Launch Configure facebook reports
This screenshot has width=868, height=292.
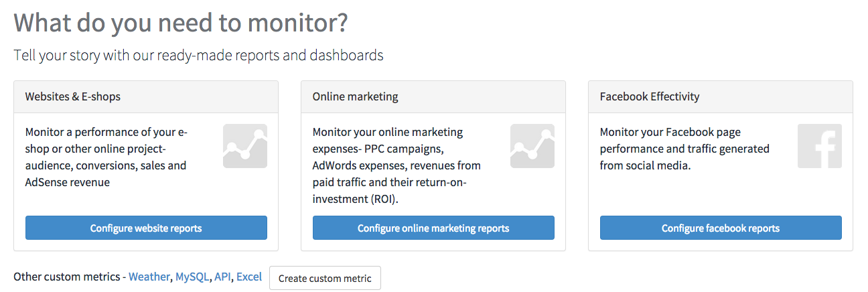coord(721,228)
